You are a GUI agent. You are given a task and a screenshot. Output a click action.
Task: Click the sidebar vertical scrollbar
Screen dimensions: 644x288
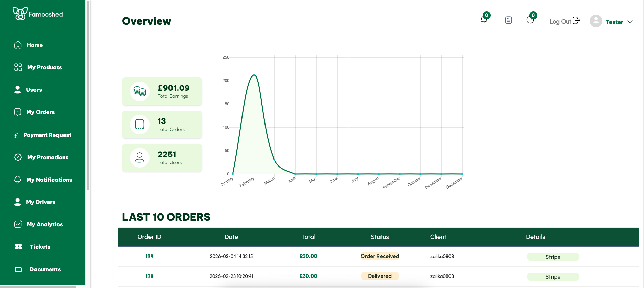88,95
